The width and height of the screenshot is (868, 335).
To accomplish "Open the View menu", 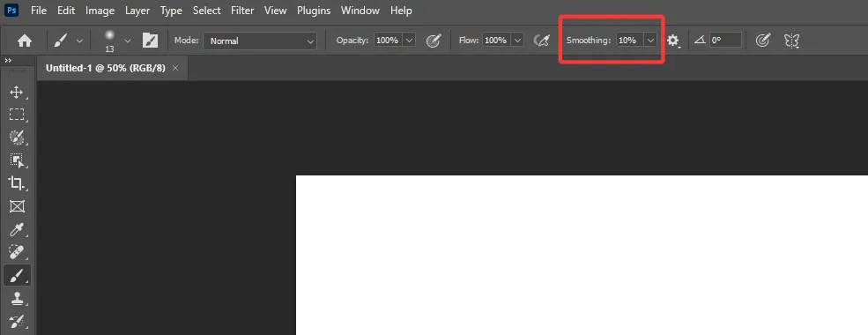I will tap(276, 11).
